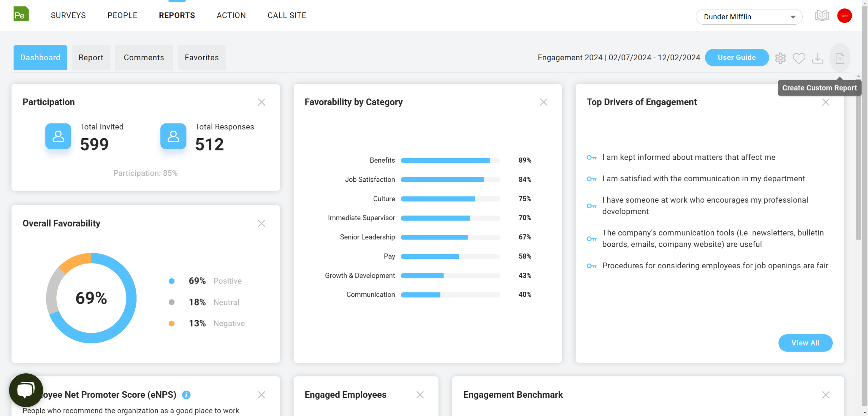Click the Create Custom Report icon
868x416 pixels.
(840, 58)
